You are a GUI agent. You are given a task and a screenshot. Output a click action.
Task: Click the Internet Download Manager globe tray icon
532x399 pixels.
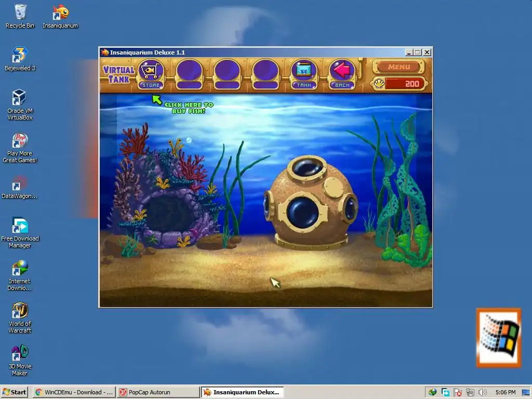433,392
